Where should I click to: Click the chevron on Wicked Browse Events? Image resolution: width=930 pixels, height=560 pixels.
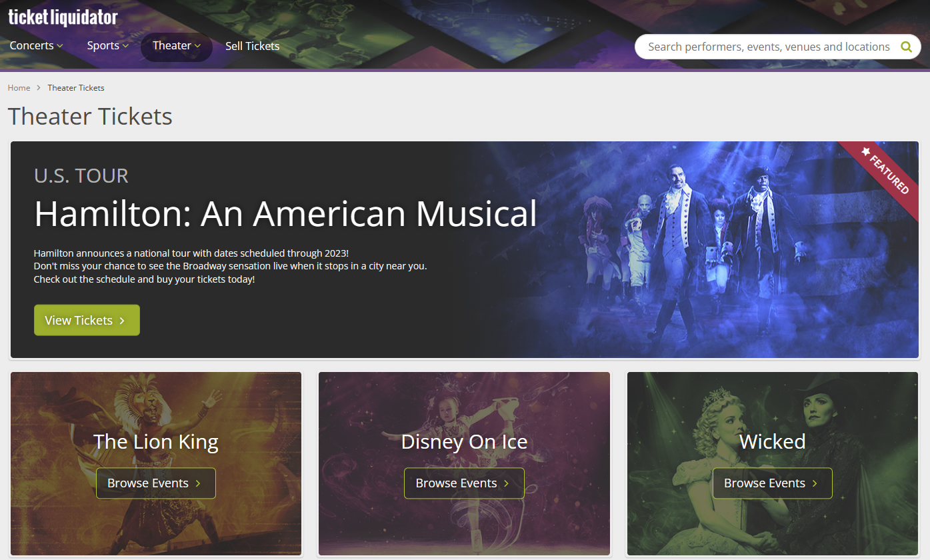(x=815, y=483)
